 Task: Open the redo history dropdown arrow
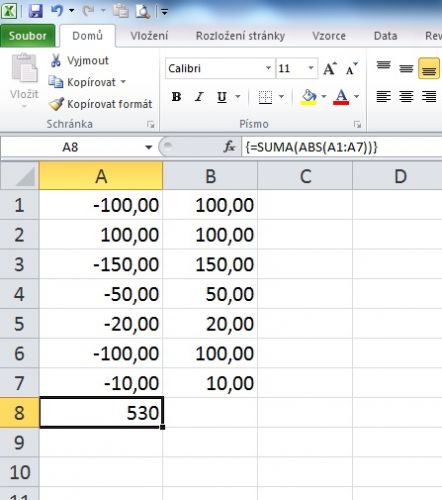pyautogui.click(x=103, y=11)
